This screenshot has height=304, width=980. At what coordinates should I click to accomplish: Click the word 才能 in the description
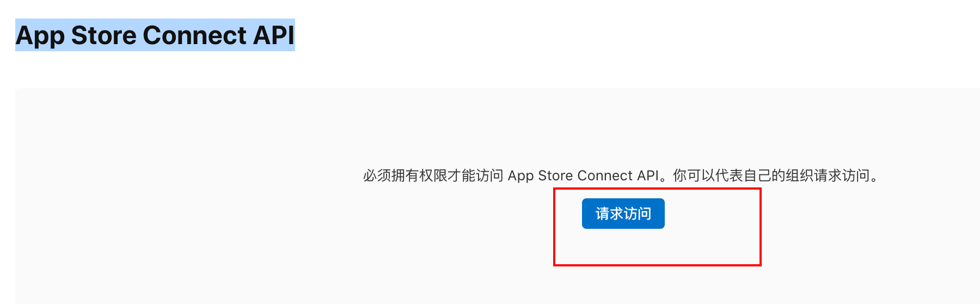[x=462, y=175]
